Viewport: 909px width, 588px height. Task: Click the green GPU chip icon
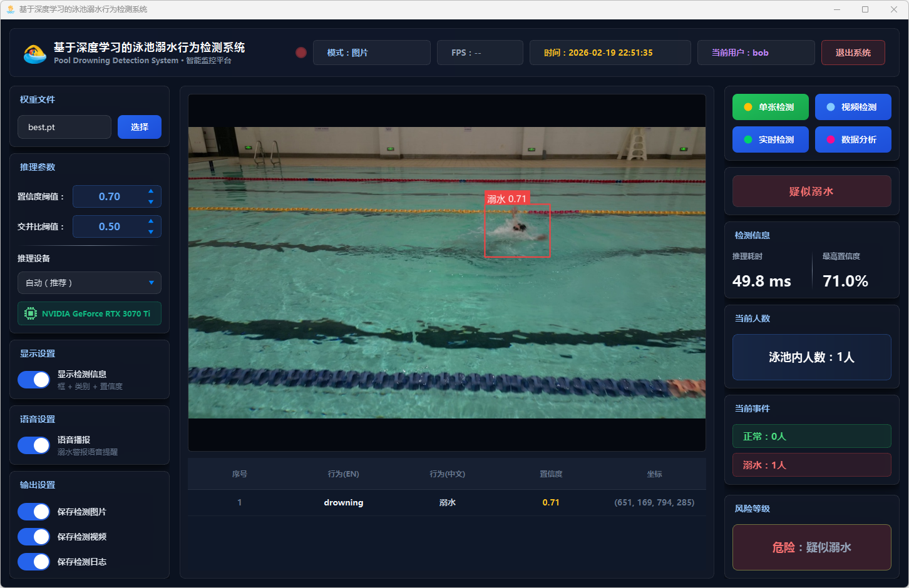(30, 313)
